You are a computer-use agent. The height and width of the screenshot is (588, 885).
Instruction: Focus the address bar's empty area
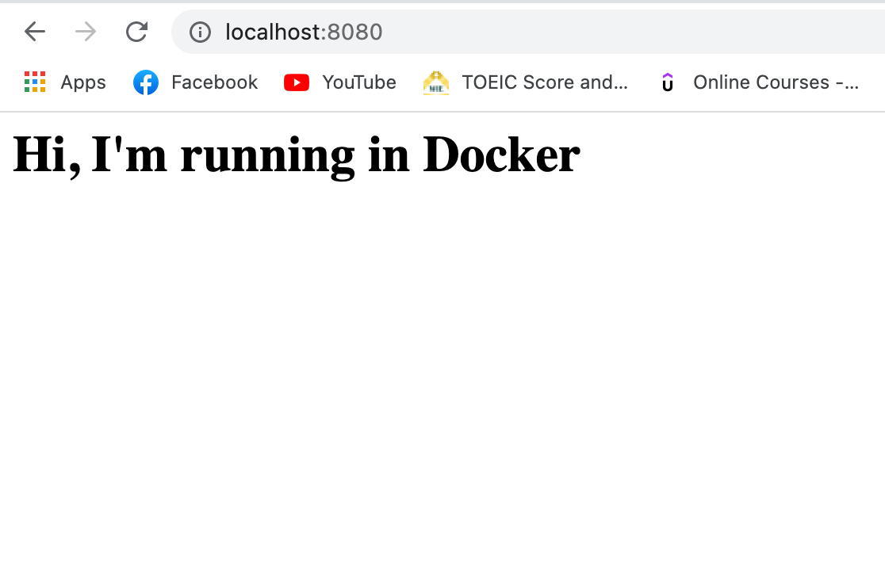[x=634, y=32]
